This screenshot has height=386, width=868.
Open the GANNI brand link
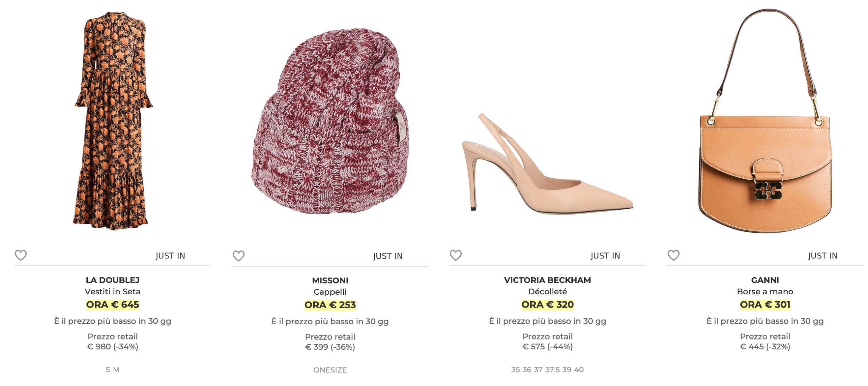click(x=765, y=280)
